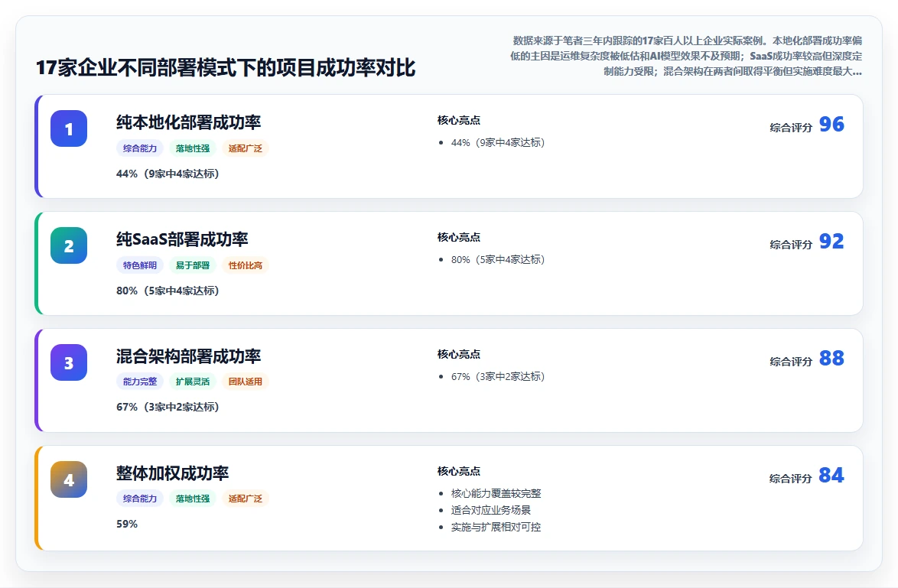Click the number 3 rank badge
898x588 pixels.
(x=69, y=362)
